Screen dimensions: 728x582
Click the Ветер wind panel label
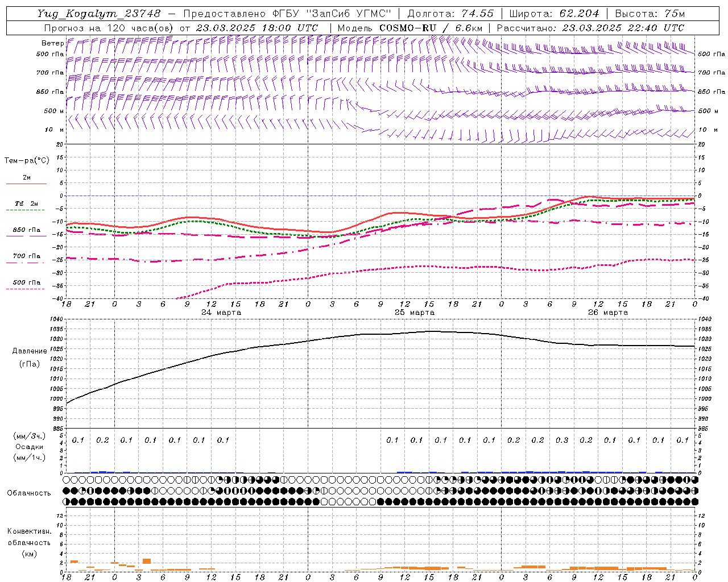click(x=52, y=43)
